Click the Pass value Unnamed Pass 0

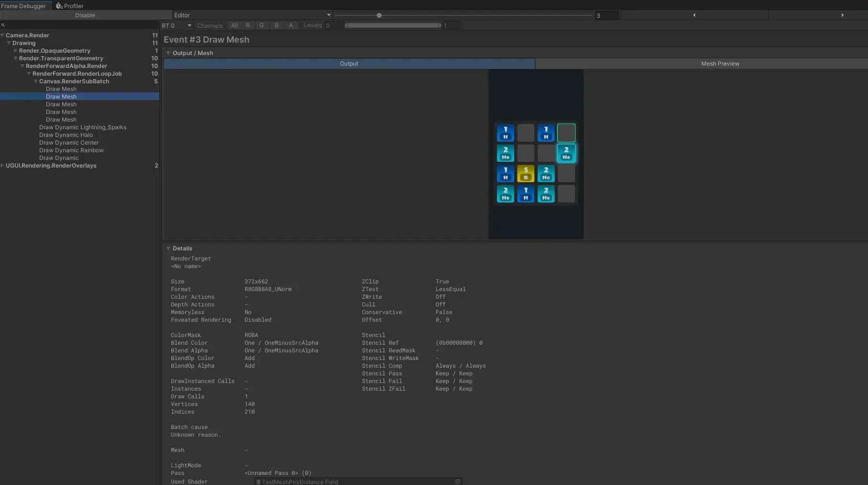pos(278,473)
